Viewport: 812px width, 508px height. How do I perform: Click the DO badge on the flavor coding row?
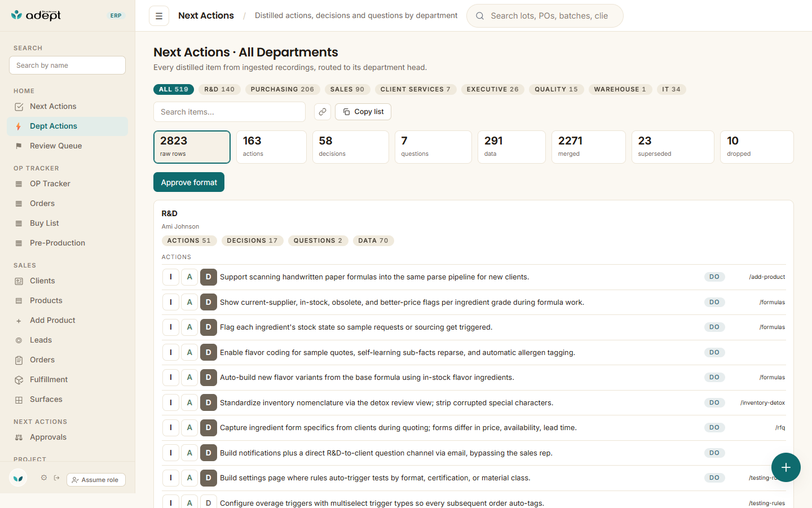click(714, 353)
